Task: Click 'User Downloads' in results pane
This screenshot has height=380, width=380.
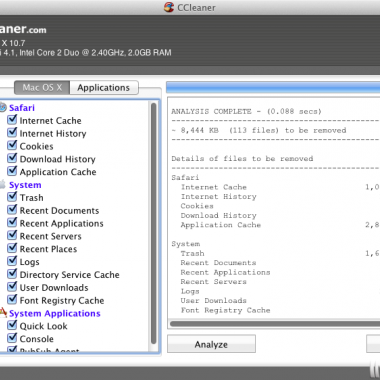Action: click(x=214, y=301)
